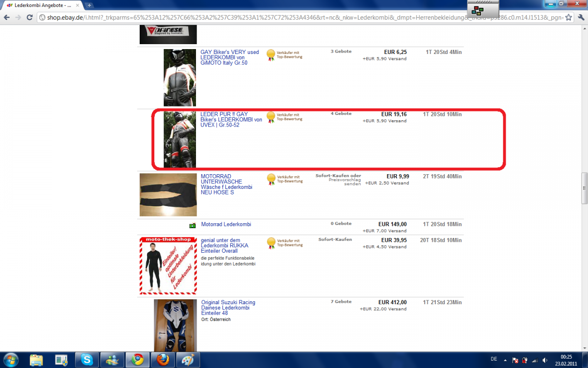Open the Chrome wrench menu
The image size is (588, 368).
pyautogui.click(x=580, y=17)
